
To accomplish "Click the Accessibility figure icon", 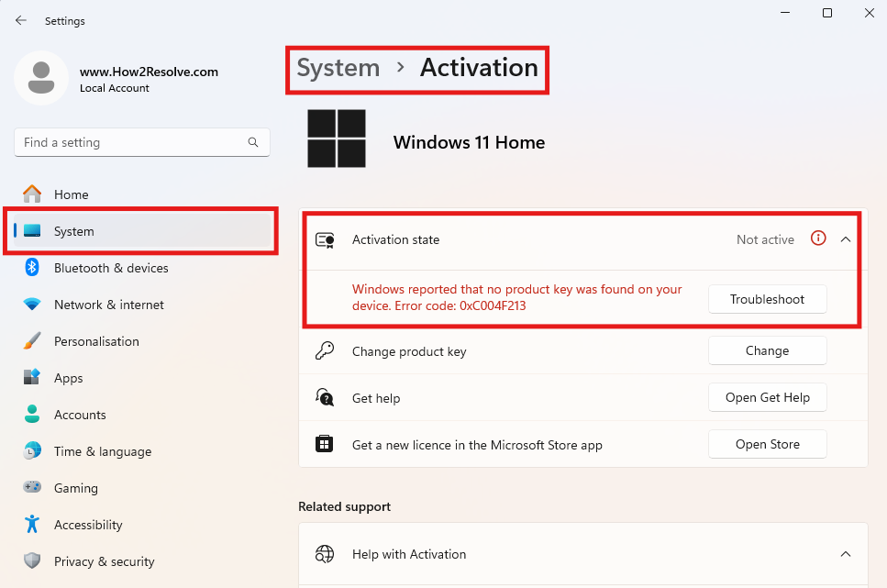I will [x=32, y=524].
